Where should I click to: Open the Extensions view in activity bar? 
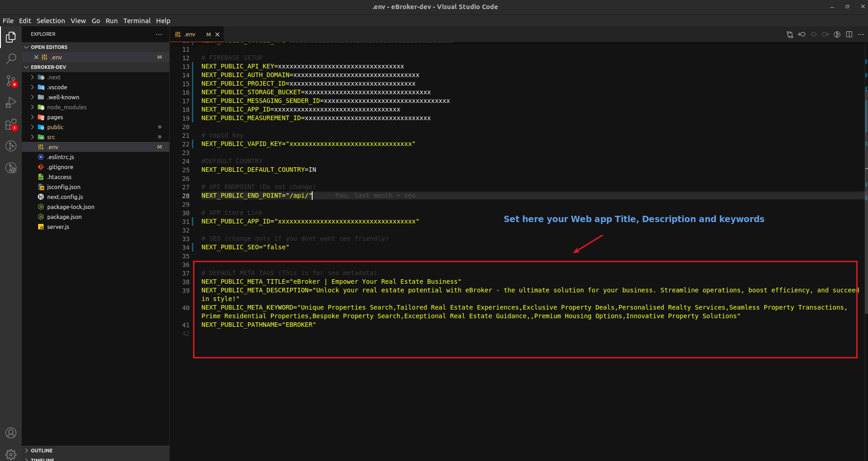point(11,124)
